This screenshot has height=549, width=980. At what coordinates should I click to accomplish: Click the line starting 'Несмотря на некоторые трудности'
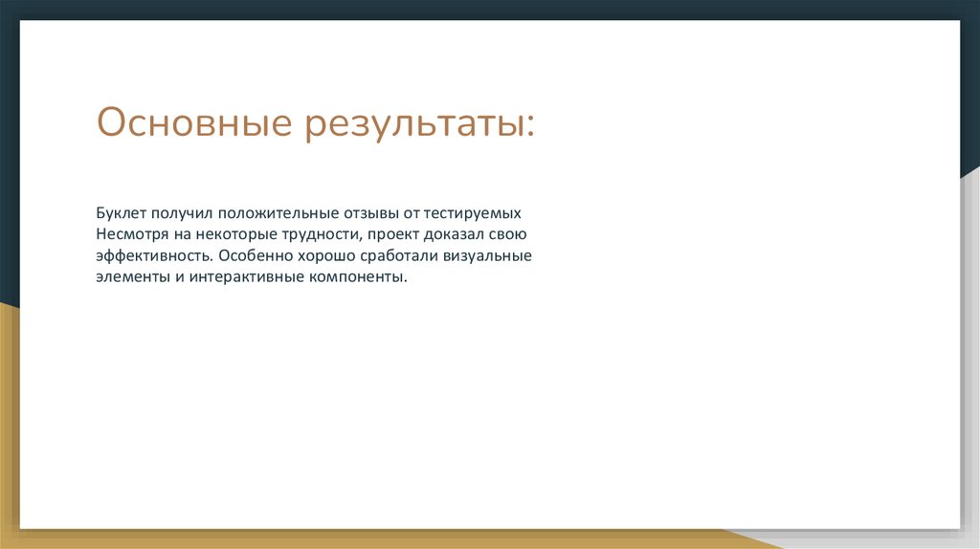pyautogui.click(x=311, y=234)
